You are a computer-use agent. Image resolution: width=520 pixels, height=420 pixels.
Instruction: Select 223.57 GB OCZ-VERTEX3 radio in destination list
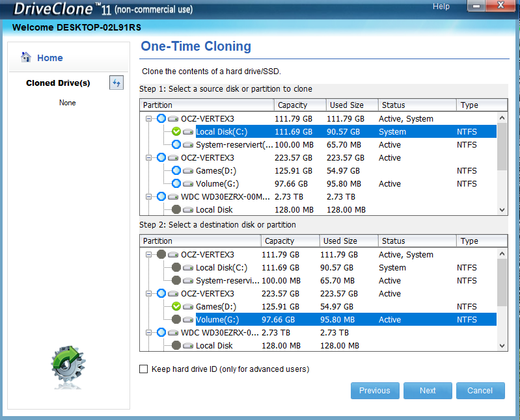(161, 293)
